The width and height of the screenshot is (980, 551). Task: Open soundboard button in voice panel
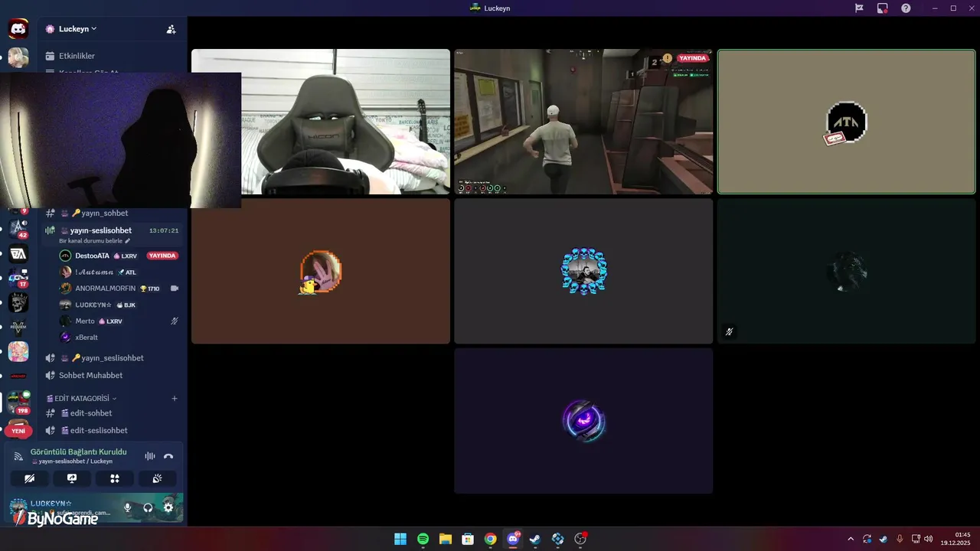click(x=157, y=478)
